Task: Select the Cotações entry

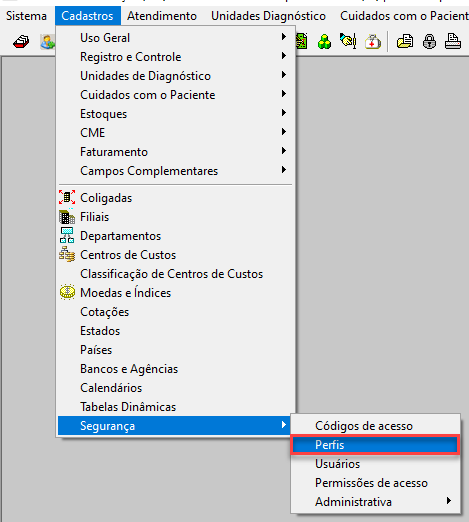Action: (x=175, y=312)
